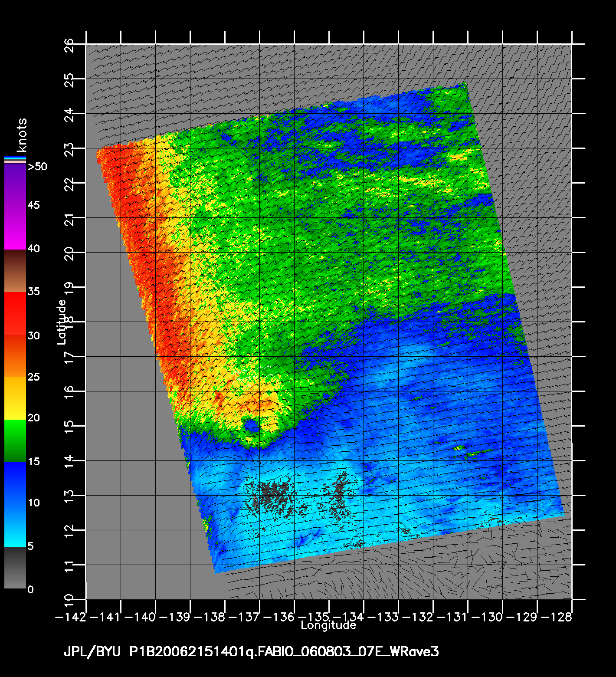Pick the green 15-20 knots color band
Screen dimensions: 616x677
coord(15,441)
